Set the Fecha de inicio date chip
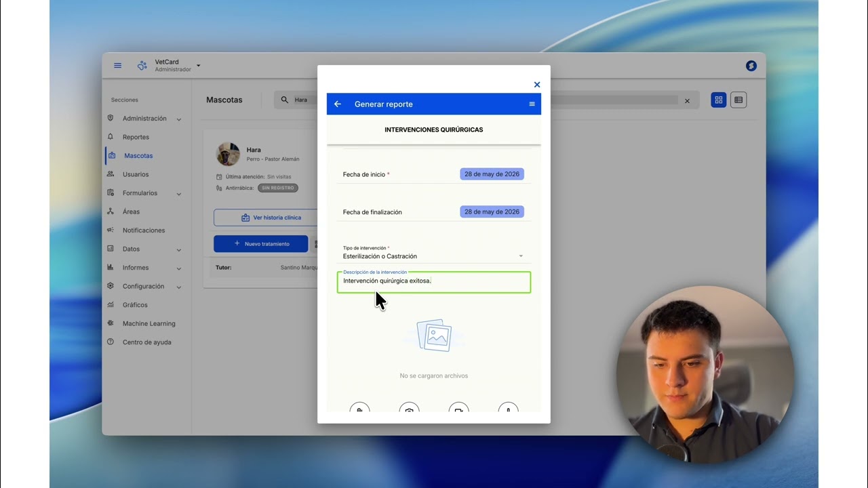The height and width of the screenshot is (488, 868). (492, 174)
